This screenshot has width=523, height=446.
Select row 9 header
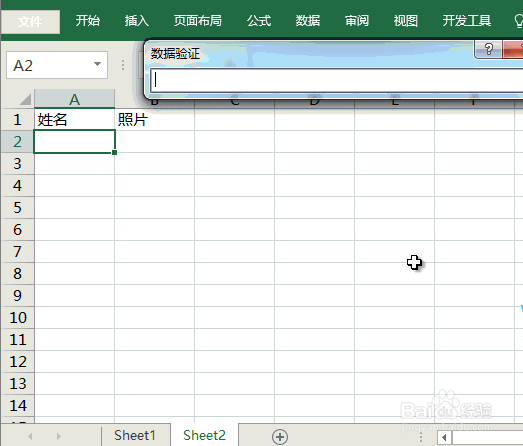[x=17, y=296]
